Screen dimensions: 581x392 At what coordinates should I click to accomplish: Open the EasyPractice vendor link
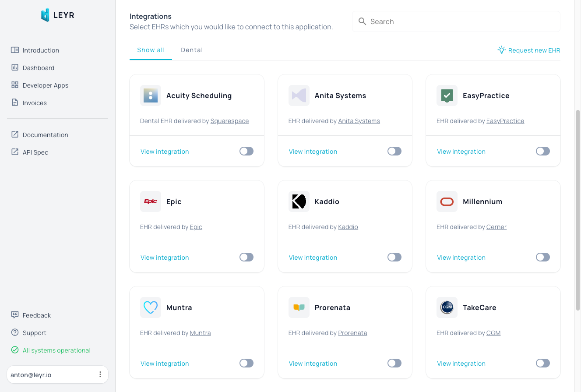[505, 121]
